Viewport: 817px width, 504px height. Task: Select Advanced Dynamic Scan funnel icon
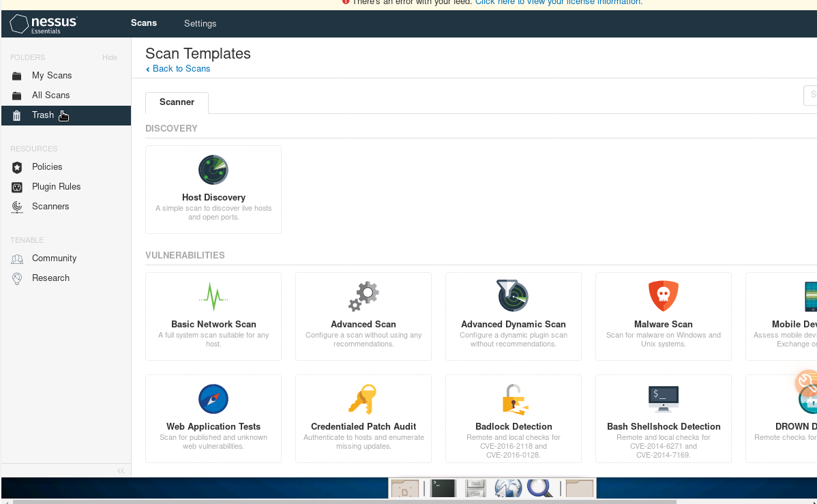point(513,295)
